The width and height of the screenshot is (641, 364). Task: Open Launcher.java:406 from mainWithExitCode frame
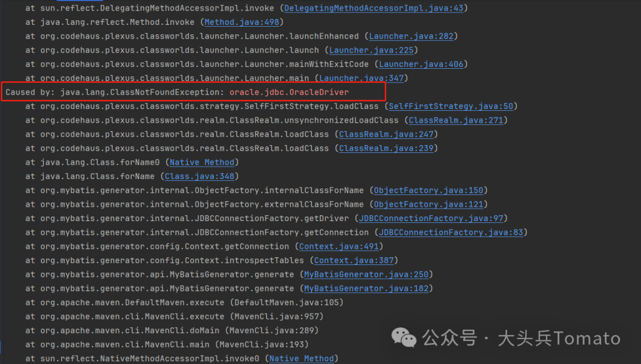click(421, 64)
